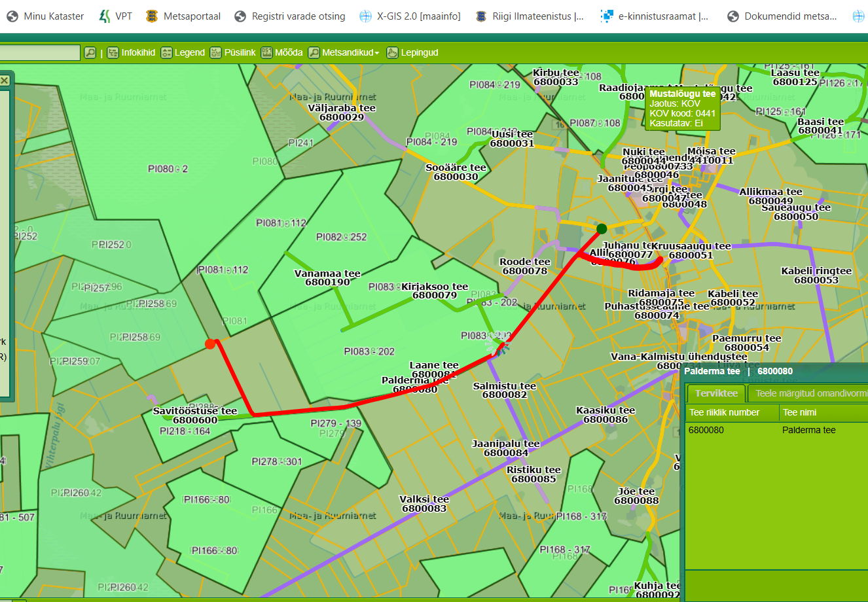Click the dark green route start point marker
This screenshot has width=868, height=602.
pos(602,228)
